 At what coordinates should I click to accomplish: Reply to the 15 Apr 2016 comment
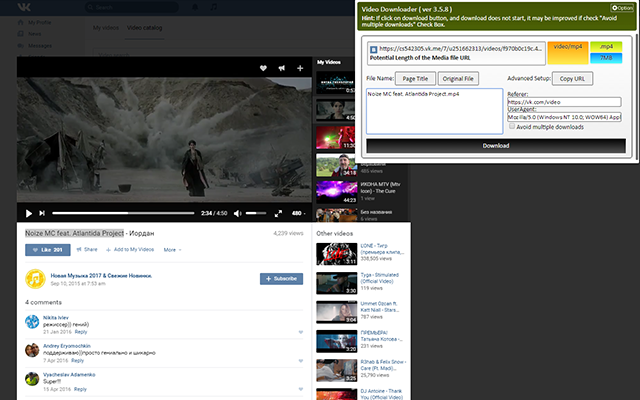80,389
